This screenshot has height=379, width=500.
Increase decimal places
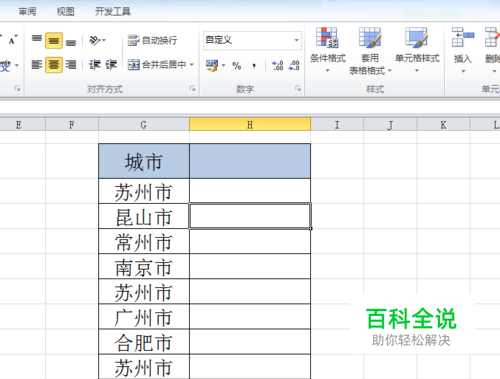point(277,65)
